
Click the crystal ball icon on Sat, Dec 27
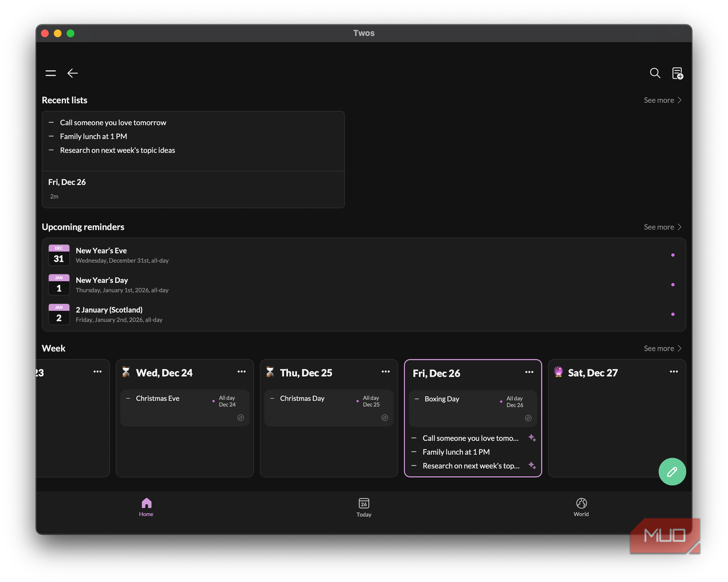558,372
